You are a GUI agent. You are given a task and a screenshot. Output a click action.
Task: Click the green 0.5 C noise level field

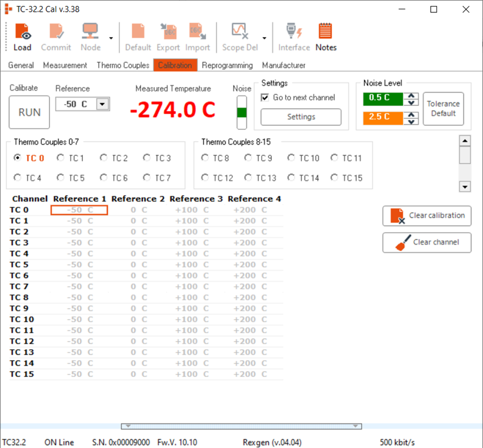click(x=382, y=98)
